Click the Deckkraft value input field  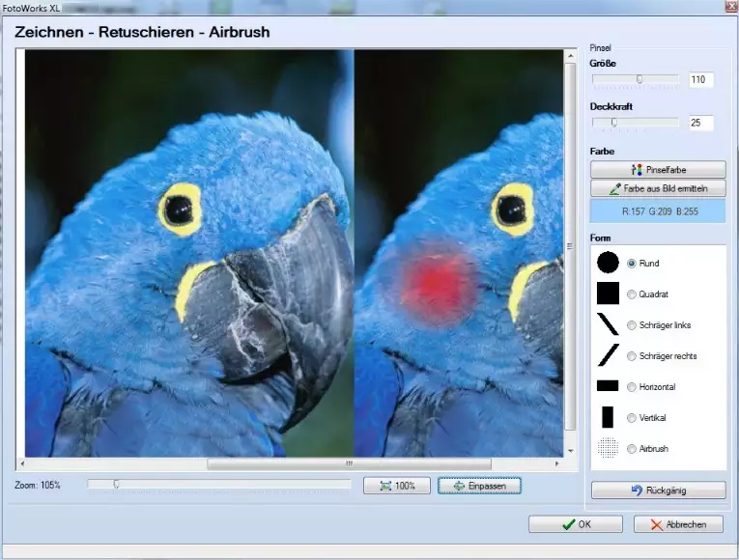(x=700, y=123)
